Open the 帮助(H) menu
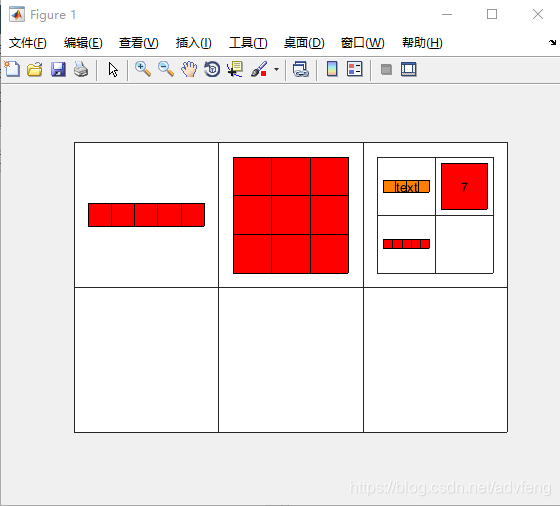Screen dimensions: 560x506 pos(422,43)
